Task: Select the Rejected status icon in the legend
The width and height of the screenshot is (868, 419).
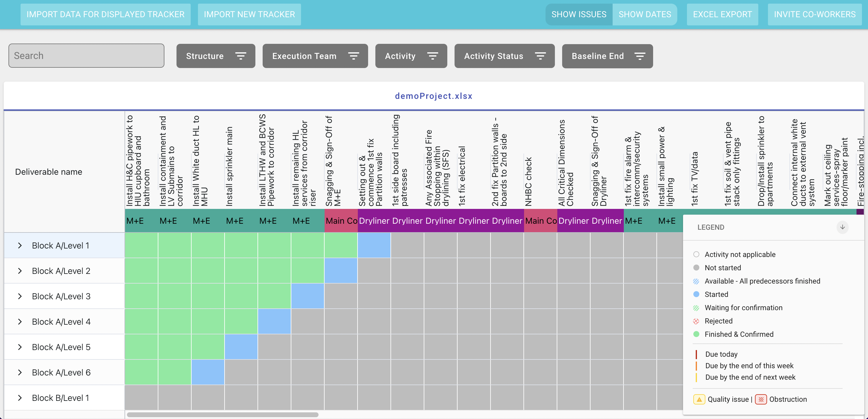Action: 696,321
